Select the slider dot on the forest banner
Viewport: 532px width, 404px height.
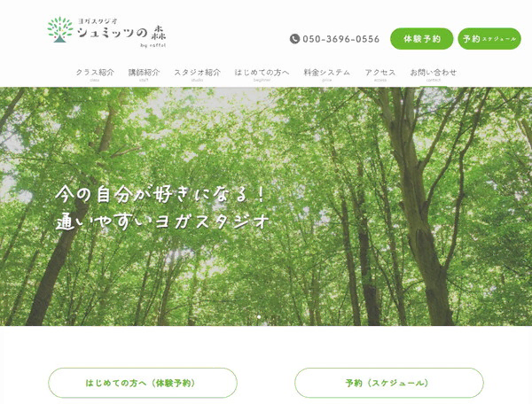(259, 317)
